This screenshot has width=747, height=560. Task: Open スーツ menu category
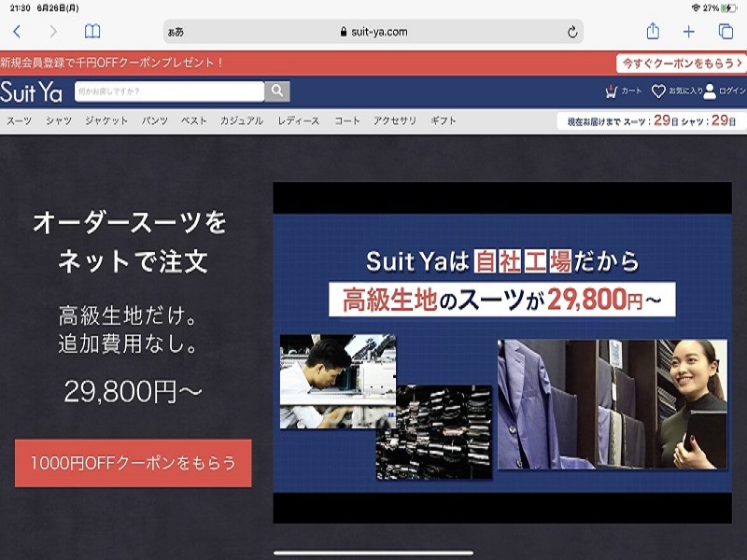[19, 121]
